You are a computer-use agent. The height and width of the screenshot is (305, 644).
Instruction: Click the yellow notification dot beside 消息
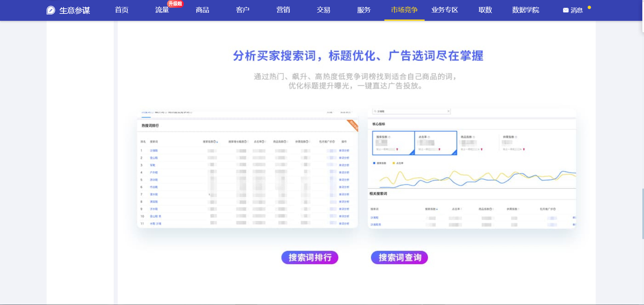589,7
